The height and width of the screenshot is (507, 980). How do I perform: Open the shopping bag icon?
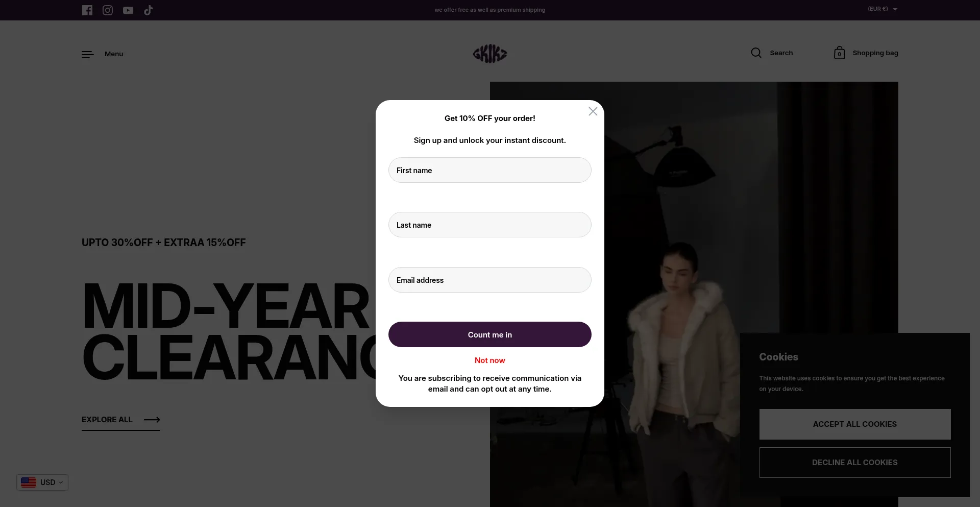(839, 53)
